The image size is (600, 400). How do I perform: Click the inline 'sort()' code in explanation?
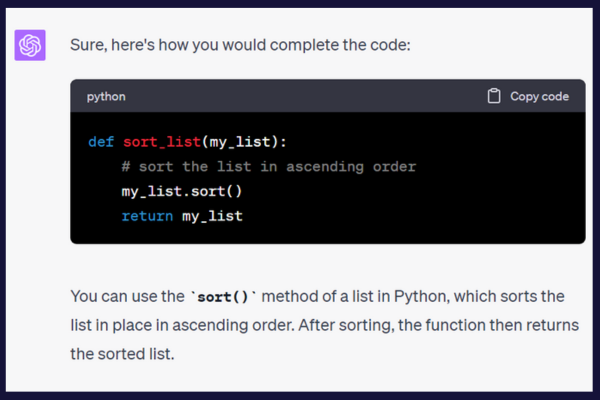click(x=223, y=297)
